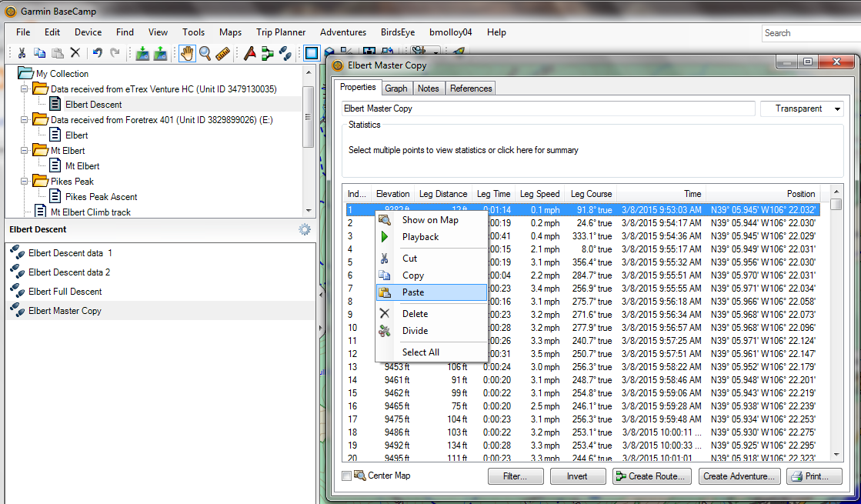The width and height of the screenshot is (861, 504).
Task: Switch to the Notes tab
Action: click(429, 88)
